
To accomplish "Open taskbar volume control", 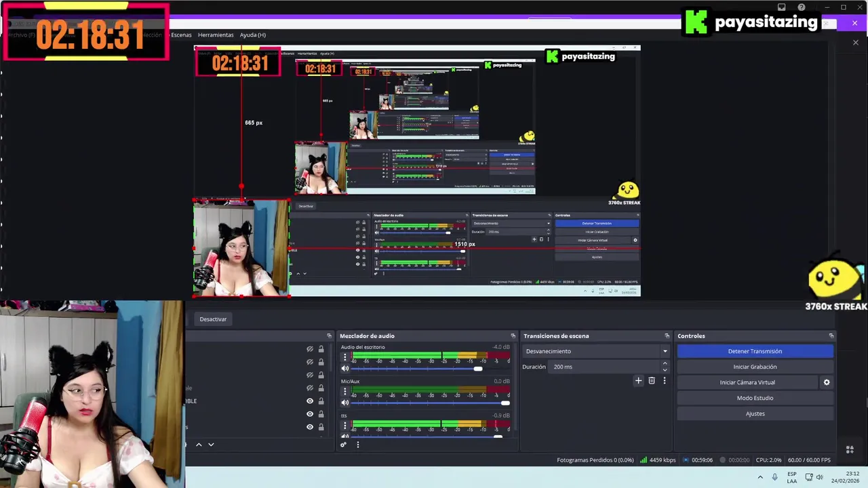I will point(819,477).
